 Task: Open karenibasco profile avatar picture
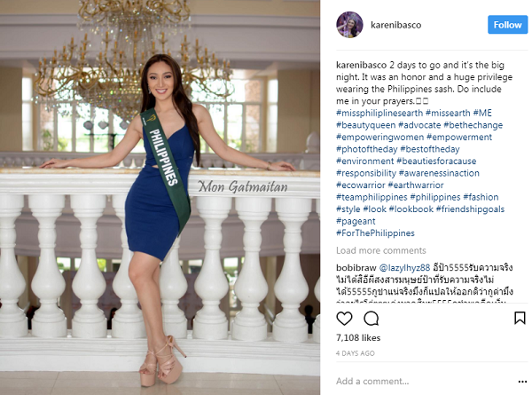coord(349,25)
